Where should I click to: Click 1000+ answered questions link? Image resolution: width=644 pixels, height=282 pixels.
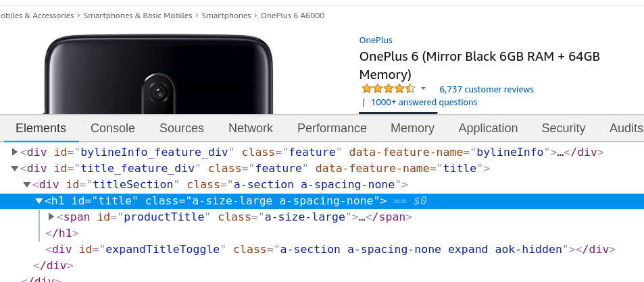tap(424, 103)
